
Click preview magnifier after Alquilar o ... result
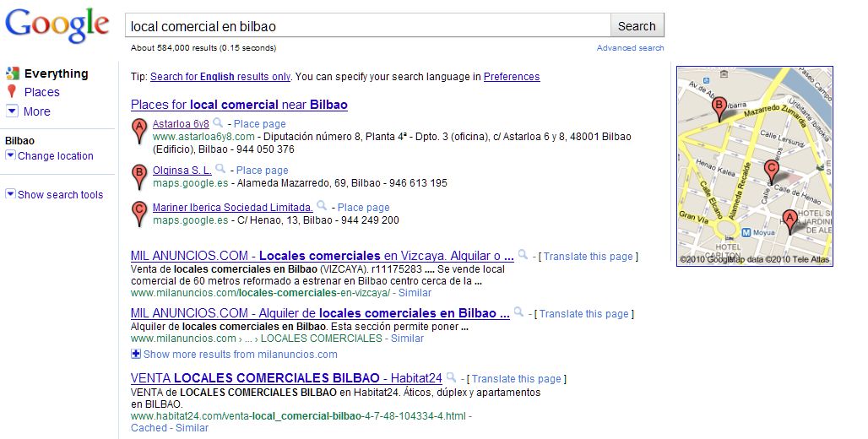[523, 254]
